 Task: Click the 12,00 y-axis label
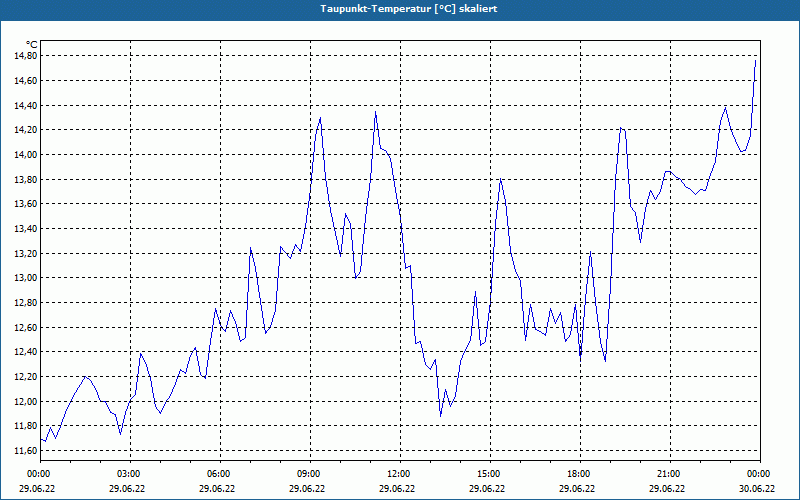25,402
